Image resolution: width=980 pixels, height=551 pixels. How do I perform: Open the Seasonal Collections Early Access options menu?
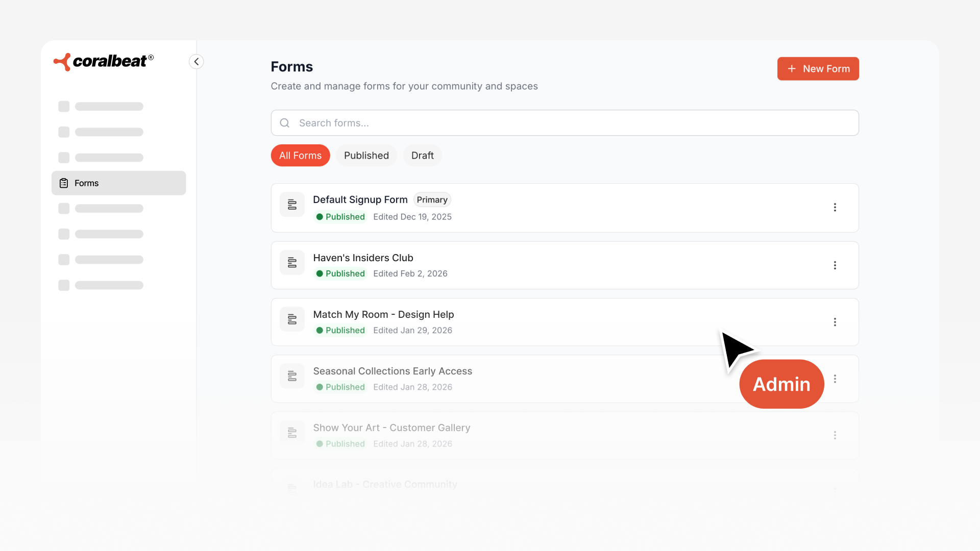pos(835,379)
